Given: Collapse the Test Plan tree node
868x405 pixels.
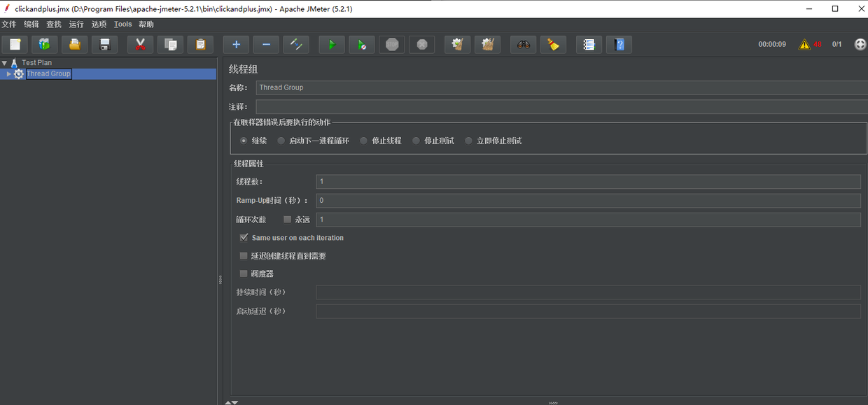Looking at the screenshot, I should click(x=4, y=62).
